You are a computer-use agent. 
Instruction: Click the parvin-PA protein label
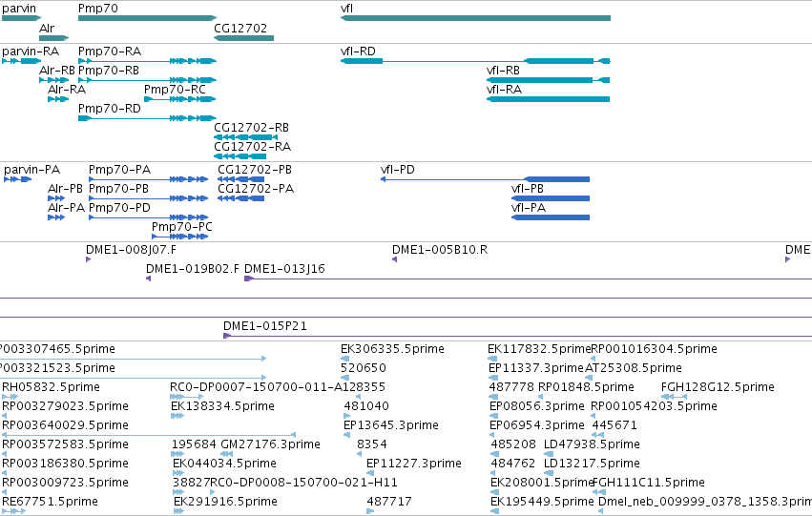click(32, 170)
